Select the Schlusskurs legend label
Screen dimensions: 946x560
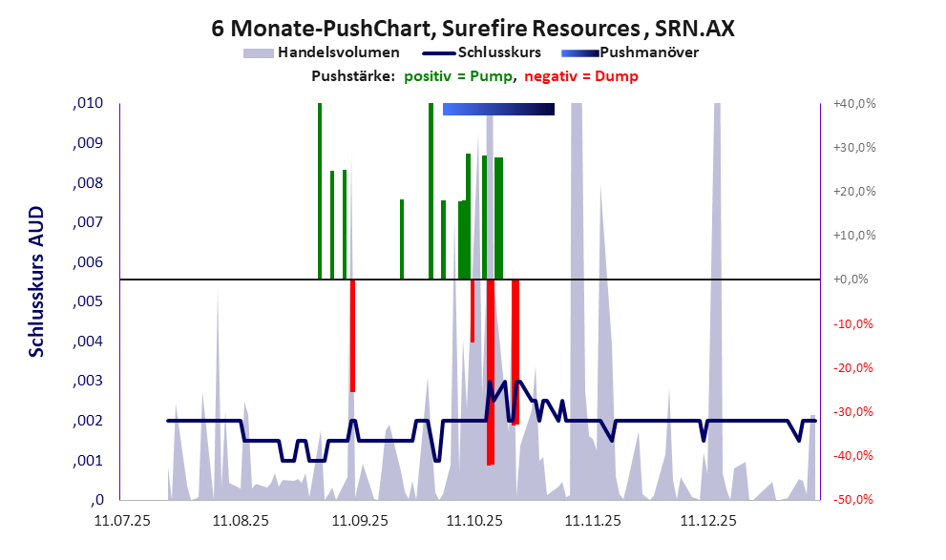point(499,52)
